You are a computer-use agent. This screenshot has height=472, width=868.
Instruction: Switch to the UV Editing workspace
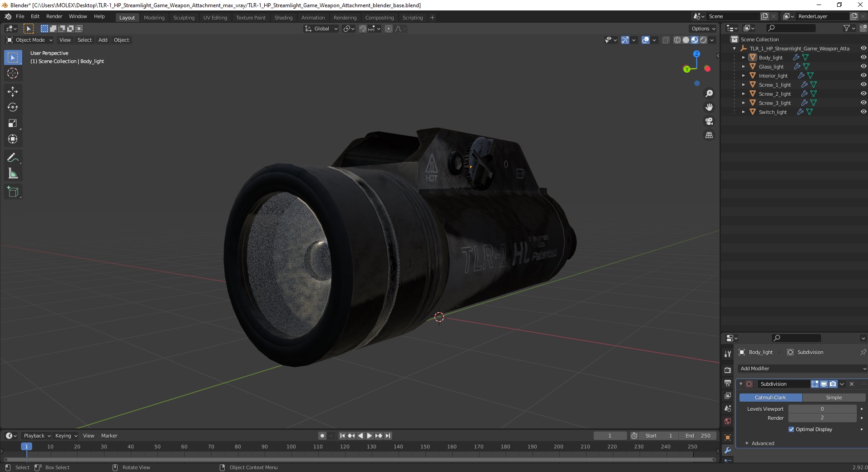tap(215, 18)
